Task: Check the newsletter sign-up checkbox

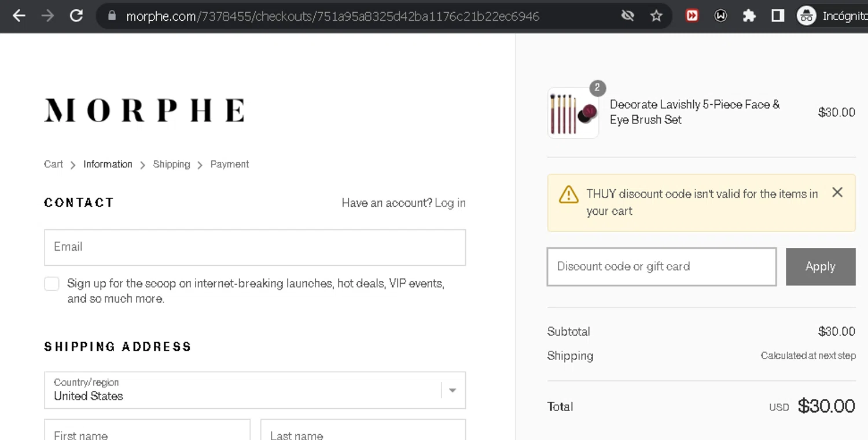Action: pos(52,284)
